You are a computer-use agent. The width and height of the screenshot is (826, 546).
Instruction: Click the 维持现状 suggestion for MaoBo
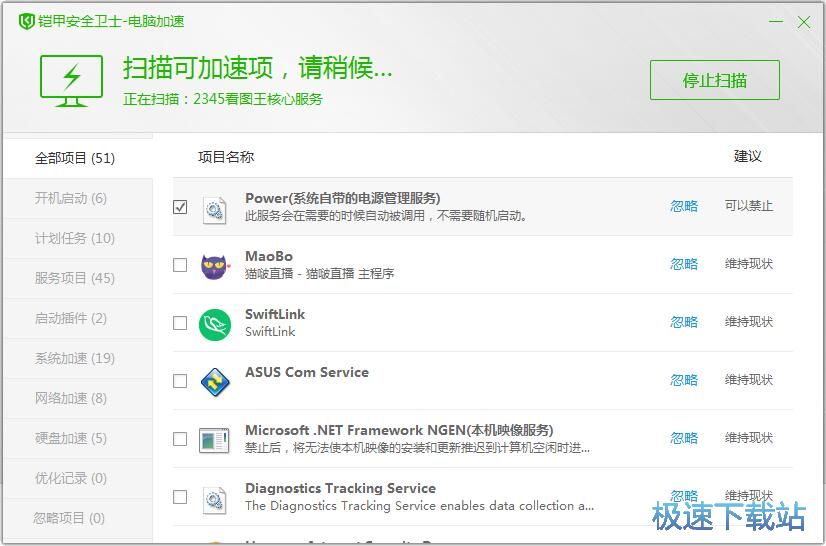click(749, 264)
